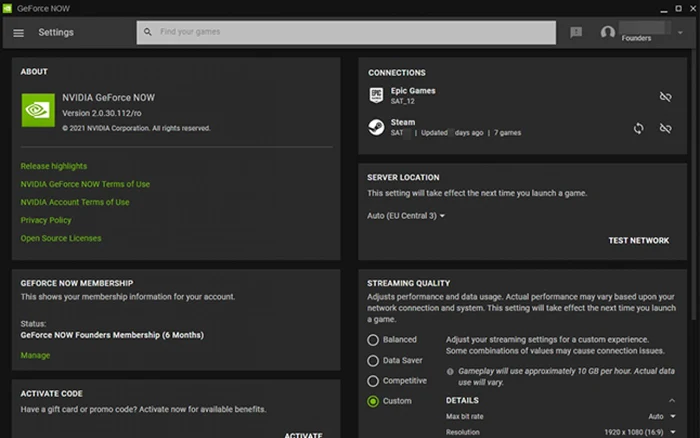Disconnect the Epic Games account

pyautogui.click(x=665, y=96)
